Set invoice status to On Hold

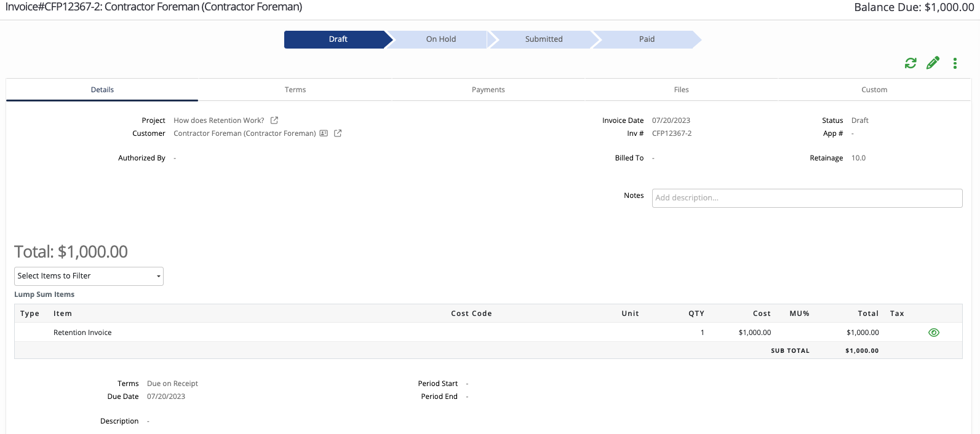tap(441, 39)
